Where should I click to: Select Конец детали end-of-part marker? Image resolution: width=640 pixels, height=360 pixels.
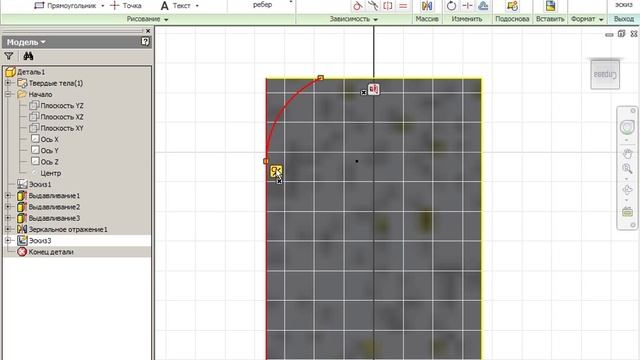(x=51, y=252)
